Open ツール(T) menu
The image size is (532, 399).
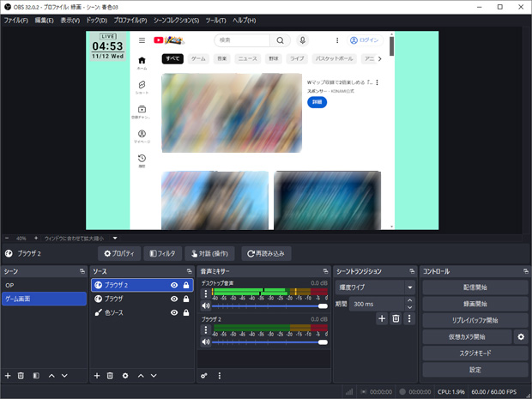215,21
